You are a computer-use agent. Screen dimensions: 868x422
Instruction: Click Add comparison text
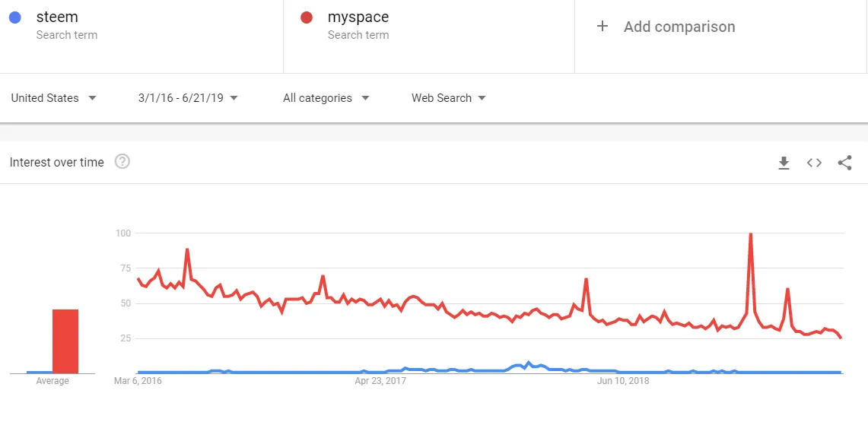pyautogui.click(x=679, y=27)
